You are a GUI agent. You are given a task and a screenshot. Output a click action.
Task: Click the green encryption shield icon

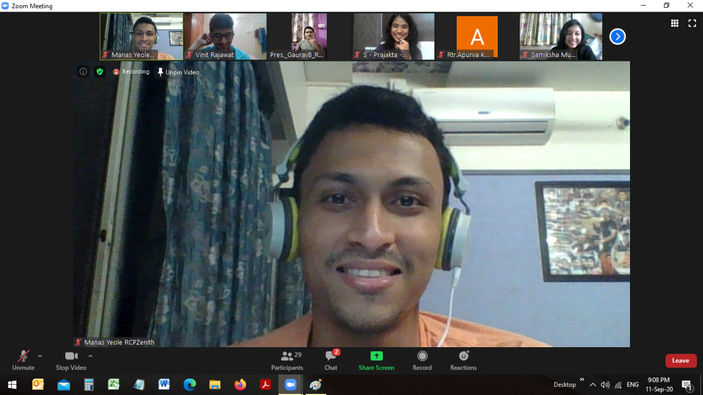pyautogui.click(x=100, y=71)
